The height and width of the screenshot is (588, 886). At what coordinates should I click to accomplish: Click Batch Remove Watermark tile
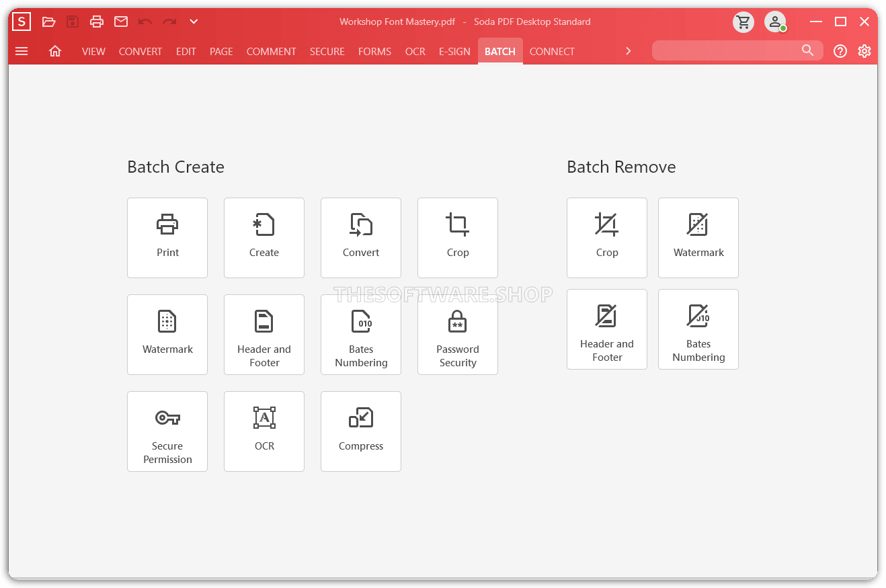click(x=698, y=237)
